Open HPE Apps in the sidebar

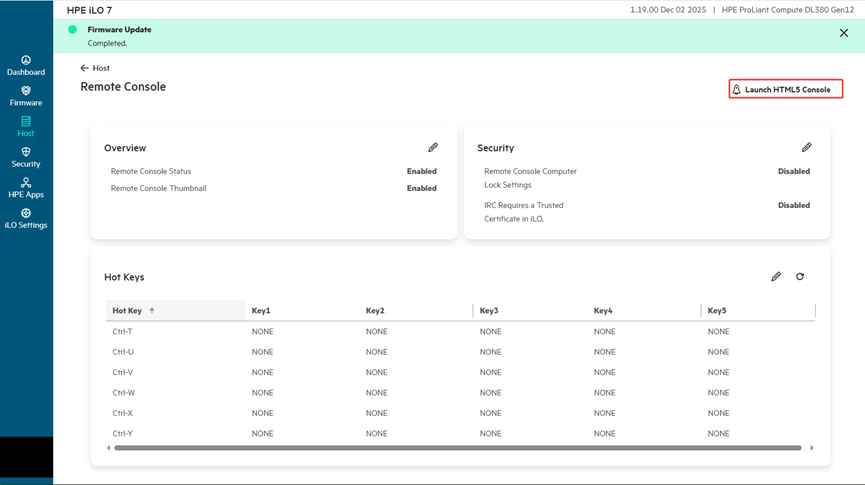click(26, 184)
